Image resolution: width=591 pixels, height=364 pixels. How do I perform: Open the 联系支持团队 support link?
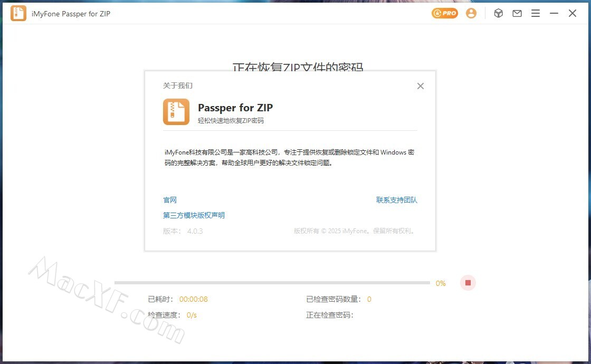click(396, 200)
